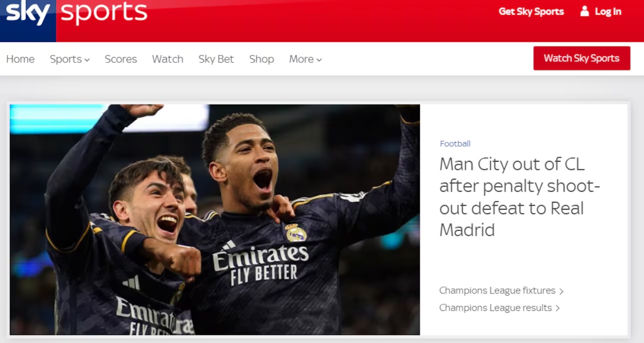View Champions League fixtures
644x343 pixels.
[x=497, y=290]
